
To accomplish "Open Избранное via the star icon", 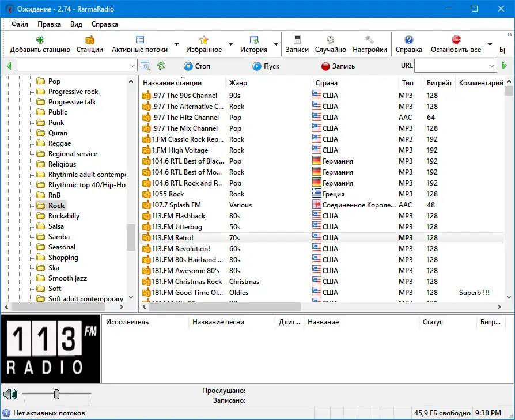I will point(204,38).
